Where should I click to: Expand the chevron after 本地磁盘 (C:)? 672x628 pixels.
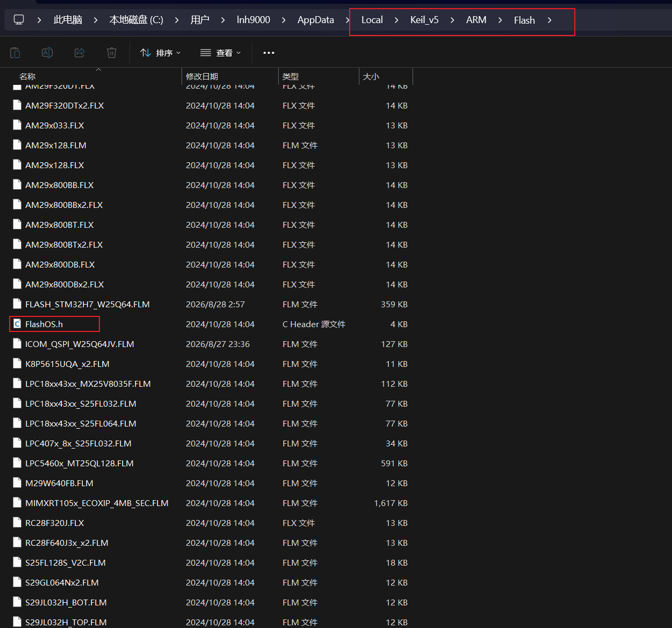coord(177,20)
